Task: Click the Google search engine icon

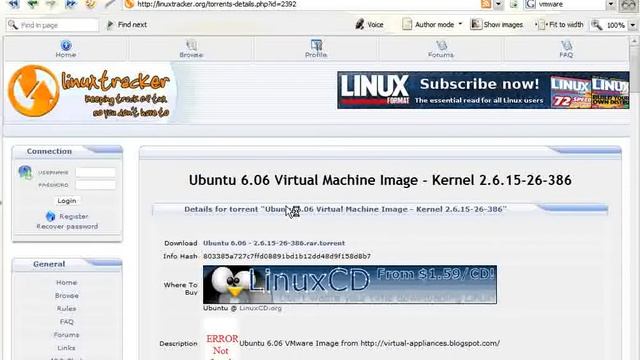Action: tap(530, 4)
